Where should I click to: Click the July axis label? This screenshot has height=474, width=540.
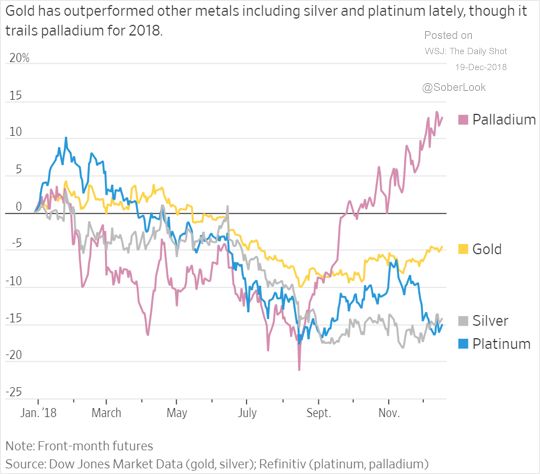tap(247, 413)
